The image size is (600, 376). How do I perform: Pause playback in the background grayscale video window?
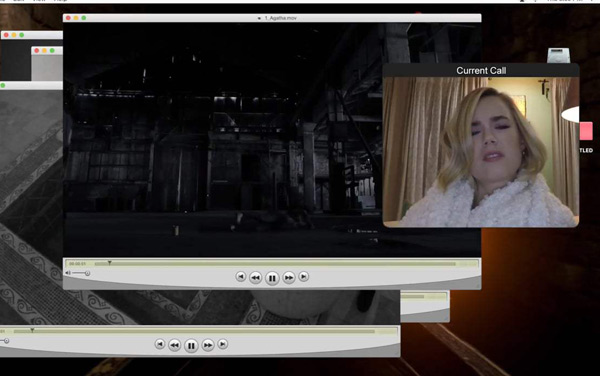(x=191, y=346)
